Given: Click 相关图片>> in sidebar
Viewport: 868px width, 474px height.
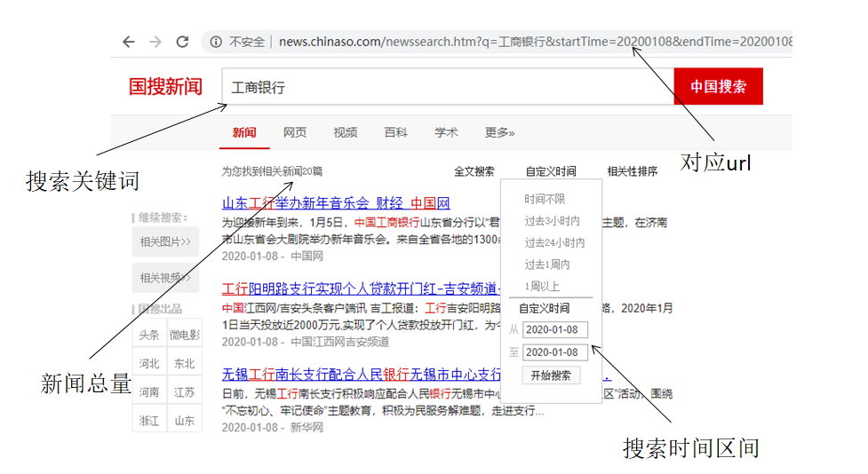Looking at the screenshot, I should [x=165, y=241].
